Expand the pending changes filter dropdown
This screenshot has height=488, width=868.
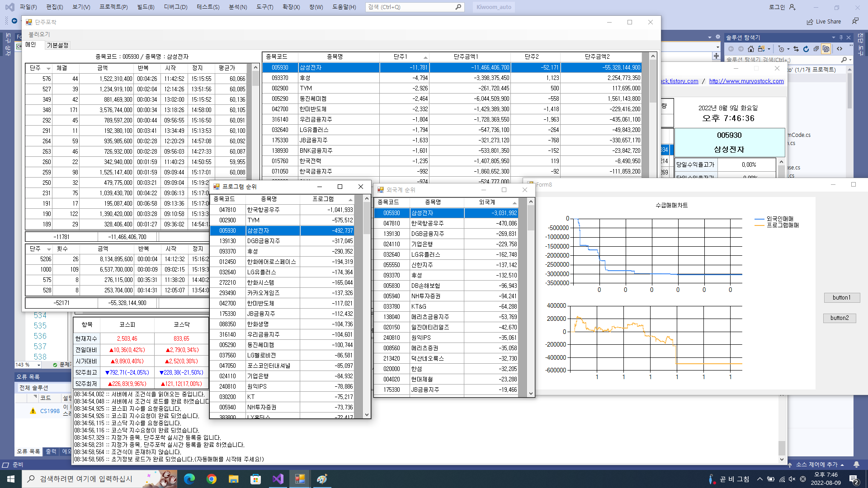coord(788,49)
